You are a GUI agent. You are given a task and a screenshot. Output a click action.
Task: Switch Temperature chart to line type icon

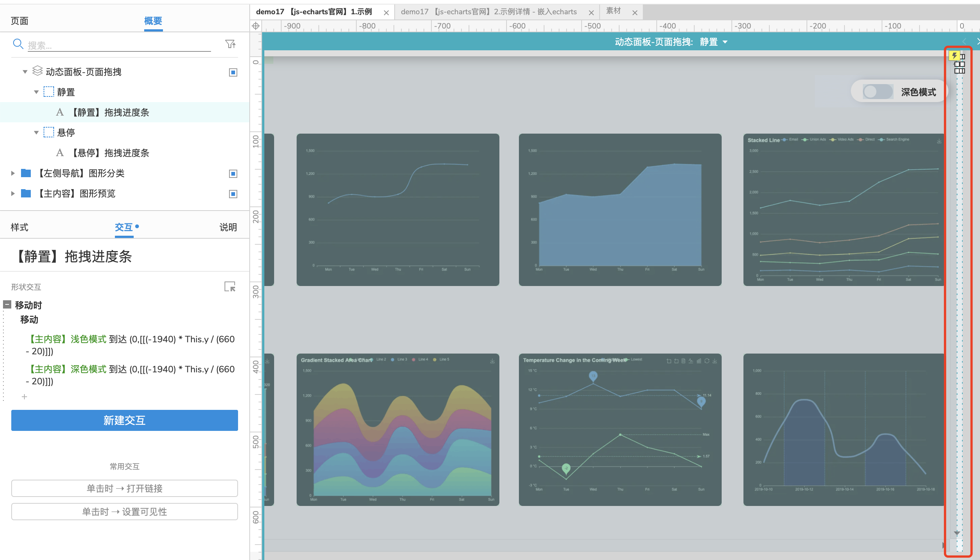coord(691,361)
